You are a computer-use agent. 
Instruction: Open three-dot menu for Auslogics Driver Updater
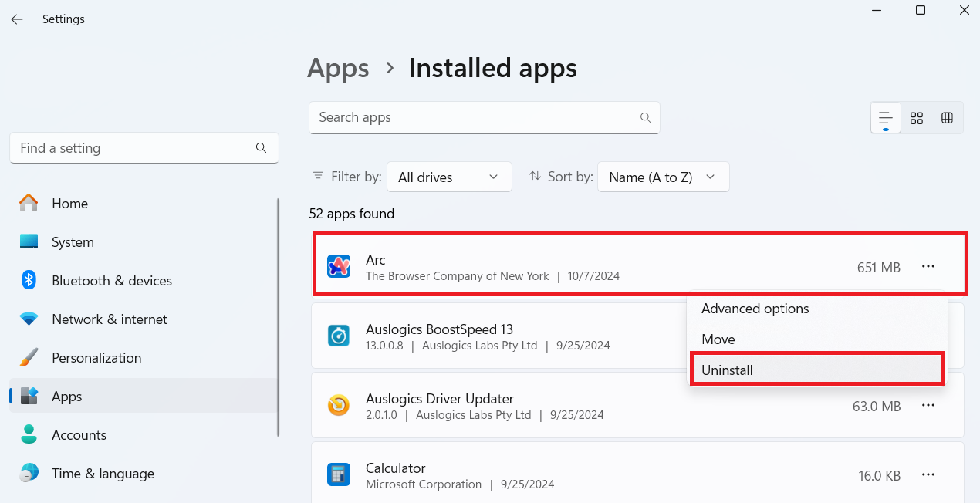(928, 406)
